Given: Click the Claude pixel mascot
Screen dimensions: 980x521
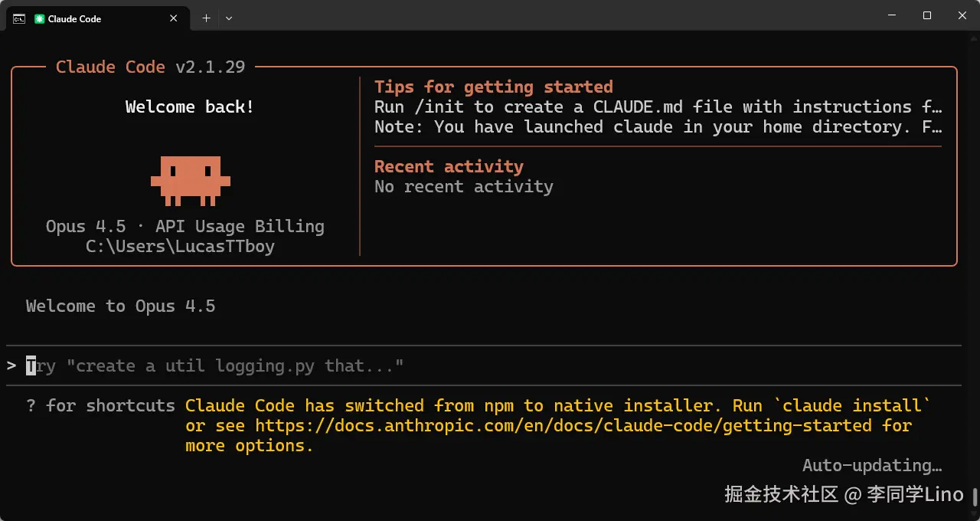Looking at the screenshot, I should [190, 179].
